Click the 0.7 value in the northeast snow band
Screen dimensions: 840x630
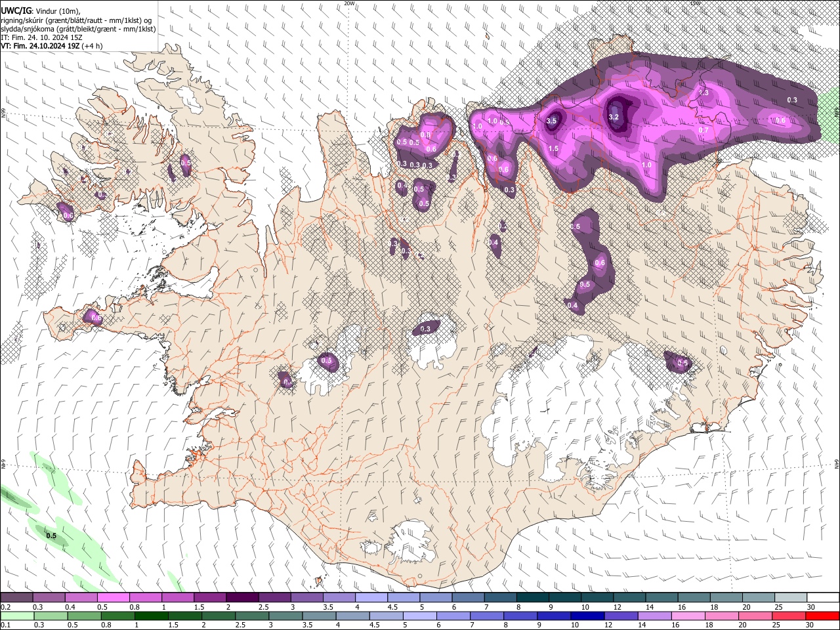(703, 130)
